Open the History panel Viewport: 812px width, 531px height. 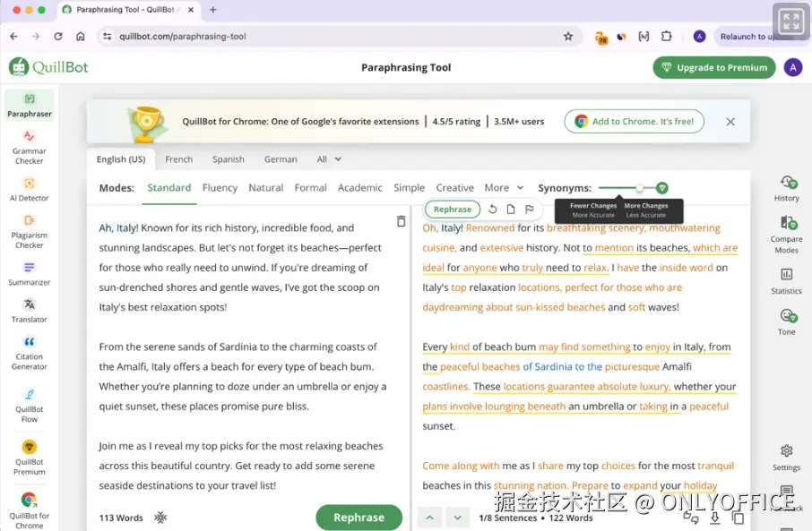[786, 188]
